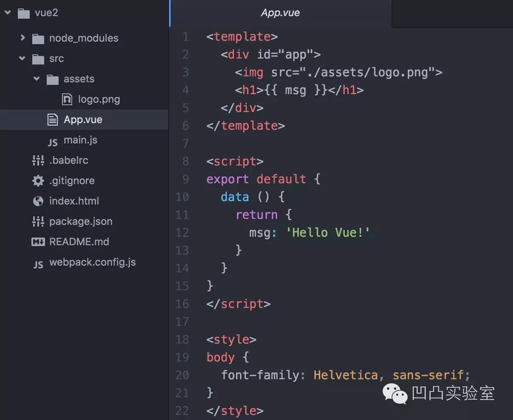Select the vue2 project root
Viewport: 513px width, 420px height.
[x=46, y=13]
